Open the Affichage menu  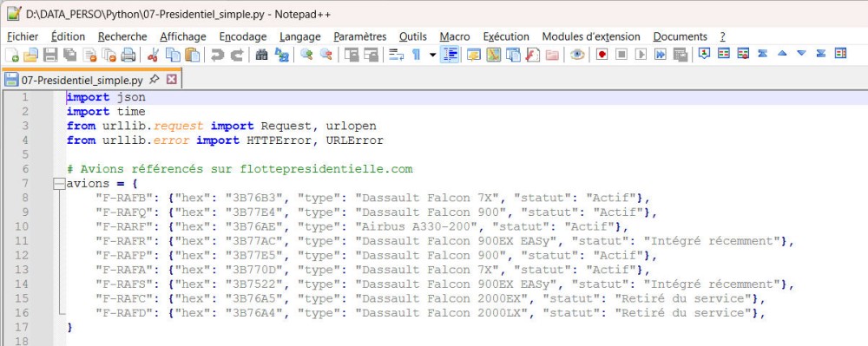tap(183, 36)
